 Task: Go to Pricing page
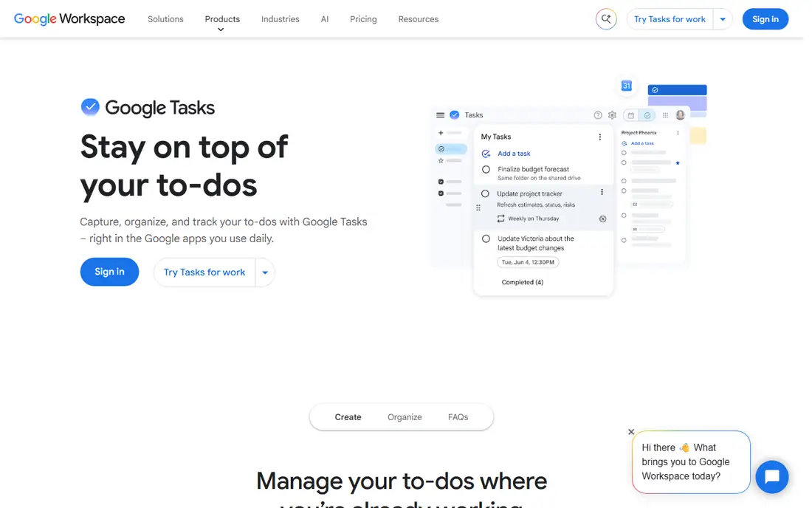coord(363,19)
